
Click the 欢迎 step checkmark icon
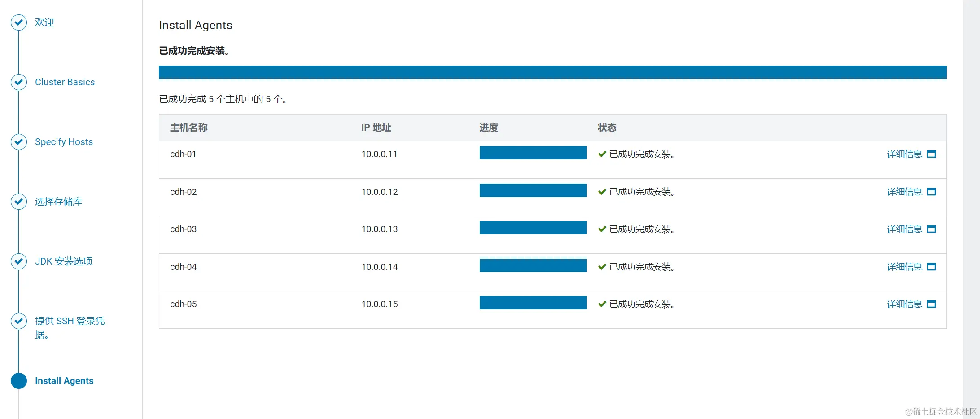click(19, 22)
